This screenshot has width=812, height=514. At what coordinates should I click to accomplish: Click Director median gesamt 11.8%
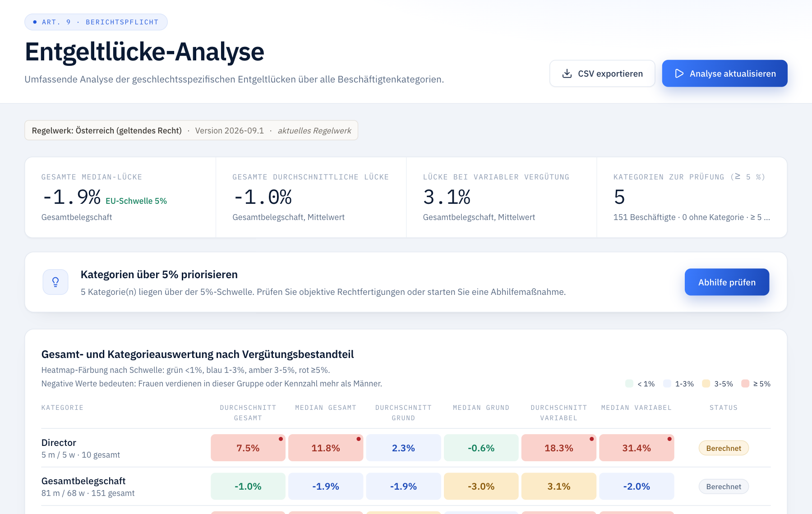(326, 448)
